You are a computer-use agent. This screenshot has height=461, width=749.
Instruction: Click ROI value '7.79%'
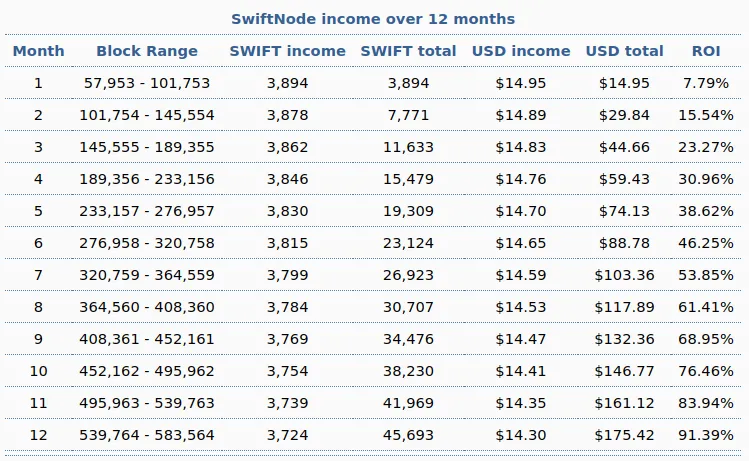tap(706, 83)
